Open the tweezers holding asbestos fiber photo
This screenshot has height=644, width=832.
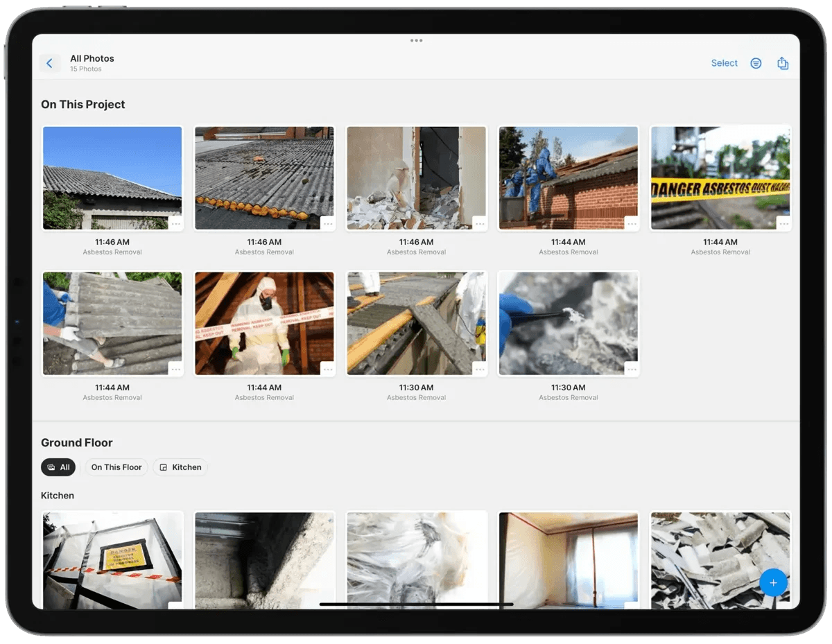[x=569, y=323]
